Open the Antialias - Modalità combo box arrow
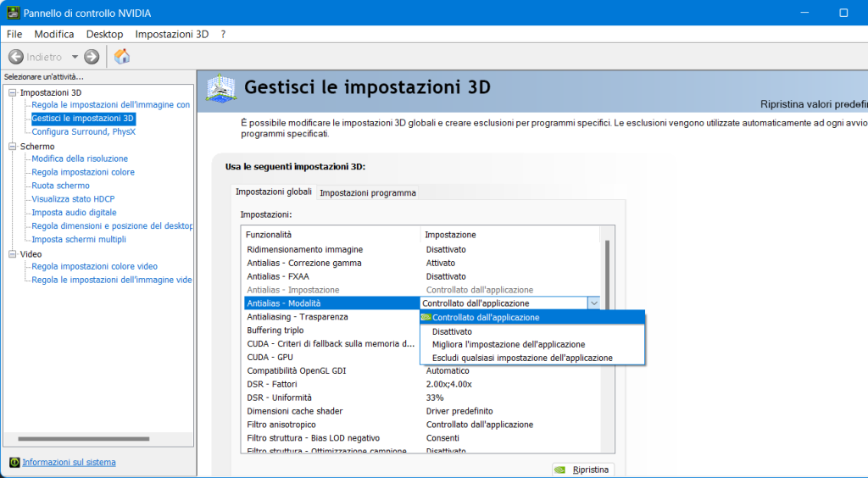This screenshot has width=868, height=478. coord(593,303)
